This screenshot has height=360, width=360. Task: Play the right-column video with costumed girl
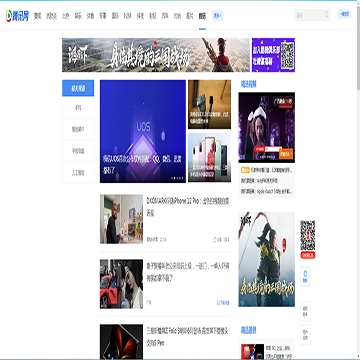pyautogui.click(x=267, y=127)
